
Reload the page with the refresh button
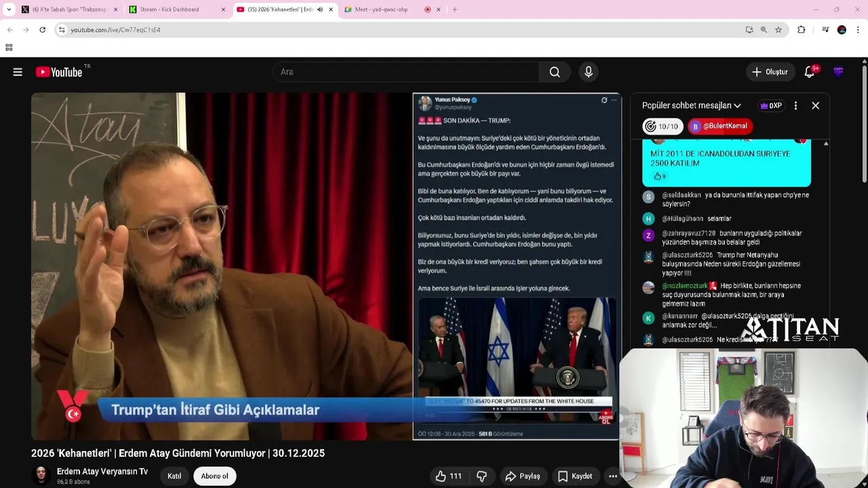(x=42, y=30)
